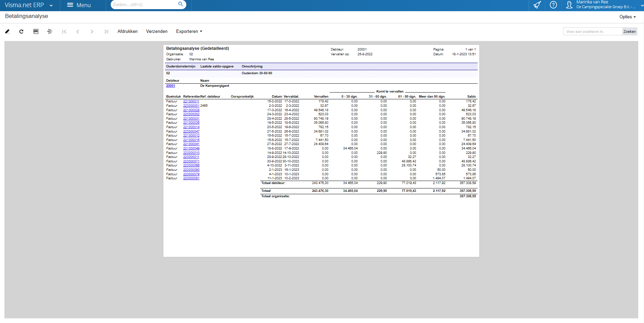
Task: Click the PDF view icon
Action: coord(36,32)
